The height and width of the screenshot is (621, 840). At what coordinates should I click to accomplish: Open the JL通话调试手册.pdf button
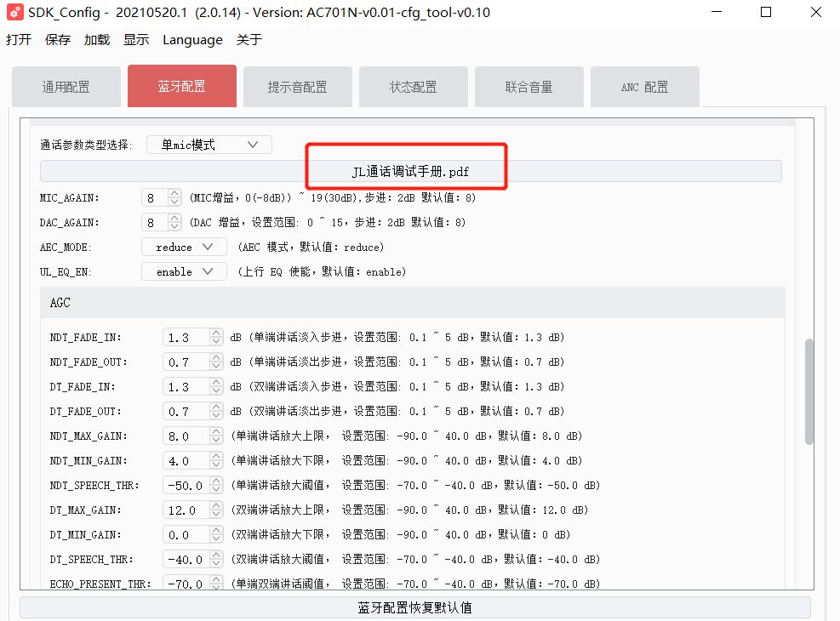point(411,171)
